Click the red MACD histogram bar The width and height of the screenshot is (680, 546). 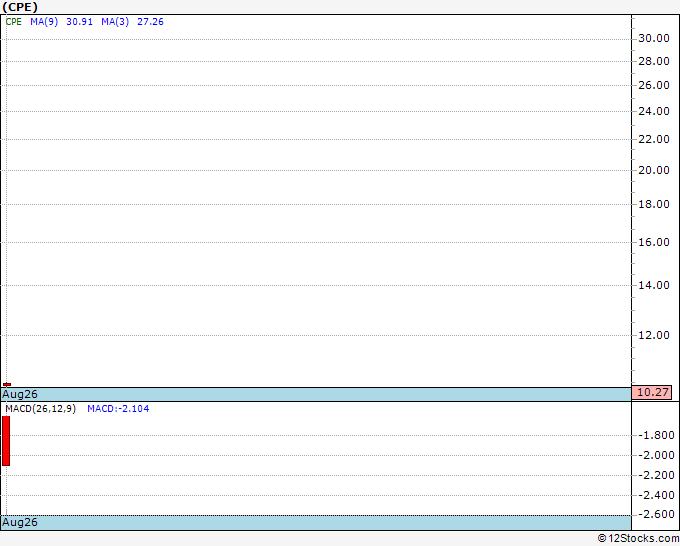6,441
